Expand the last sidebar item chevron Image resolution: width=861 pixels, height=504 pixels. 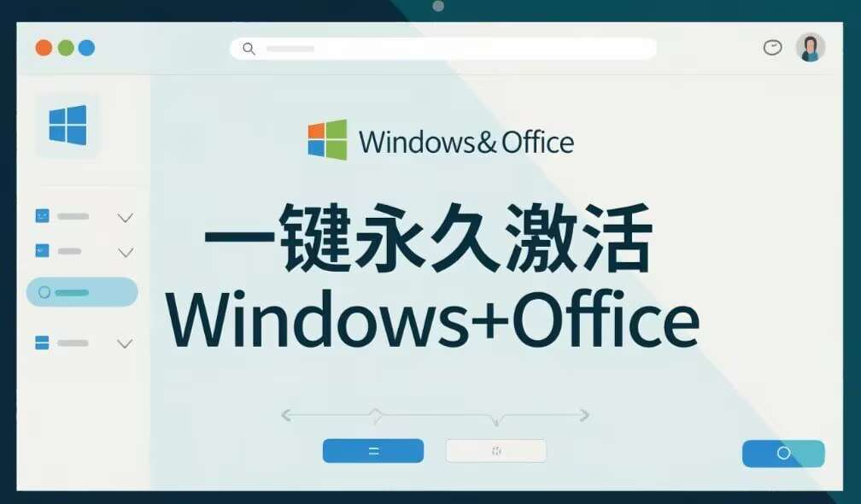pyautogui.click(x=126, y=343)
